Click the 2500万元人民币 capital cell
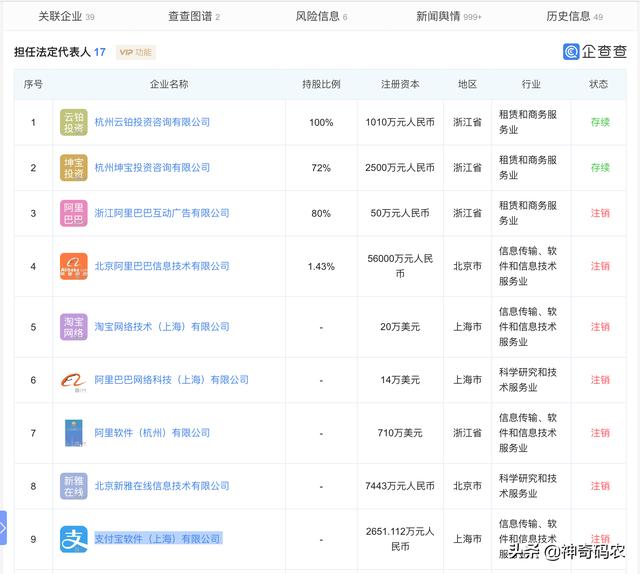Viewport: 640px width, 574px height. 400,167
